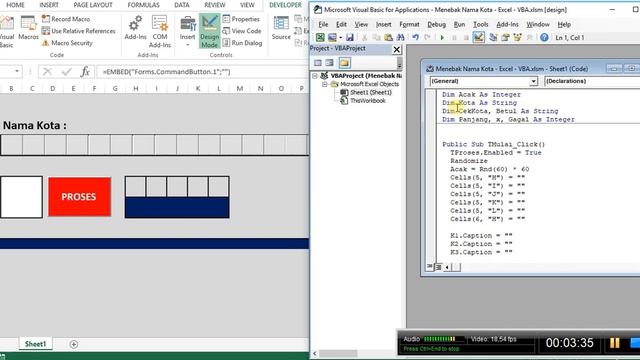Image resolution: width=640 pixels, height=360 pixels.
Task: Click the formula bar confirm checkmark
Action: point(66,72)
